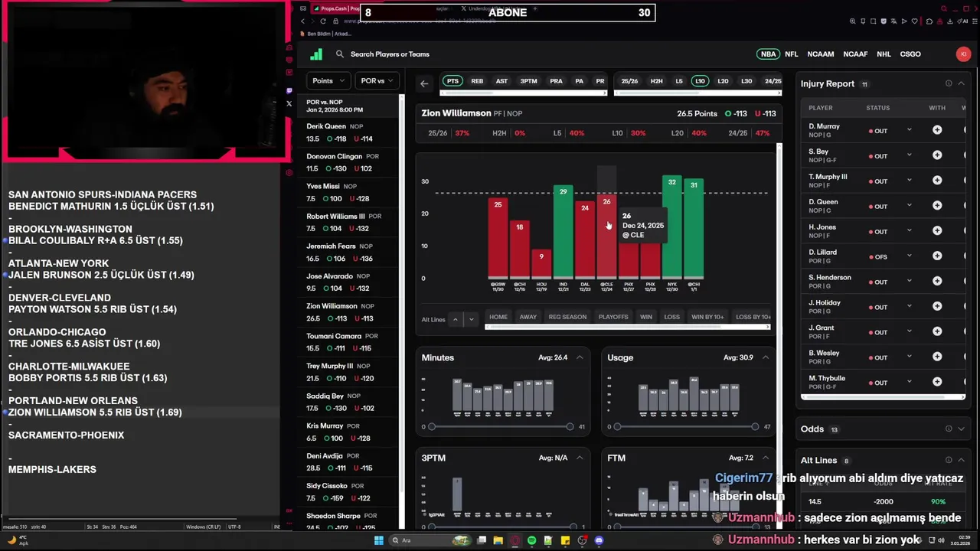Switch to the AST stat tab
This screenshot has width=980, height=551.
[x=501, y=81]
